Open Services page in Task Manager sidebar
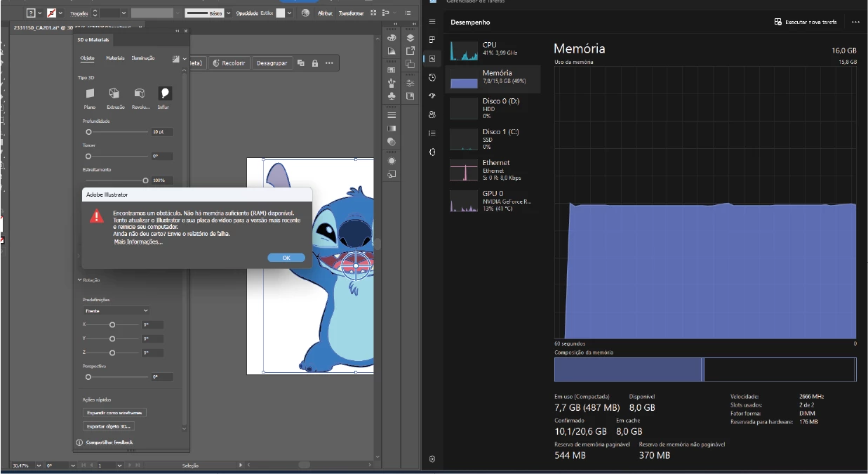The width and height of the screenshot is (868, 474). (x=432, y=152)
